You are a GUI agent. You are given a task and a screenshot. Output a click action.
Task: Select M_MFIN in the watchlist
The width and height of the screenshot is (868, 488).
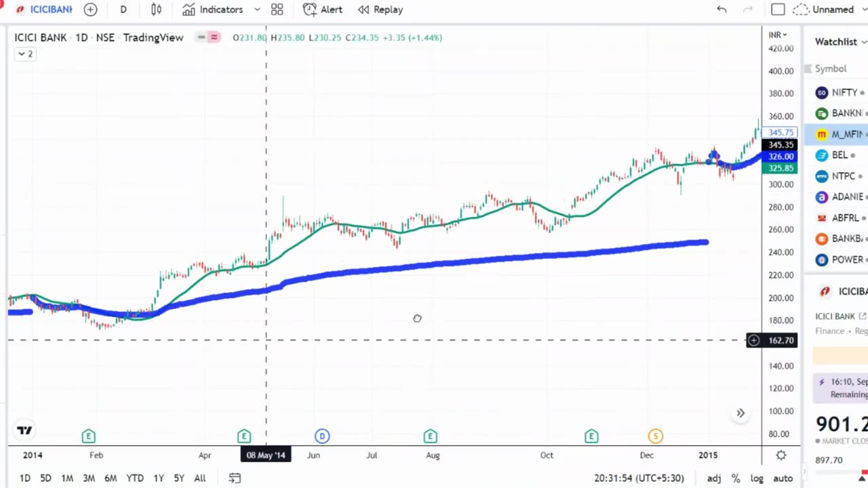[836, 134]
